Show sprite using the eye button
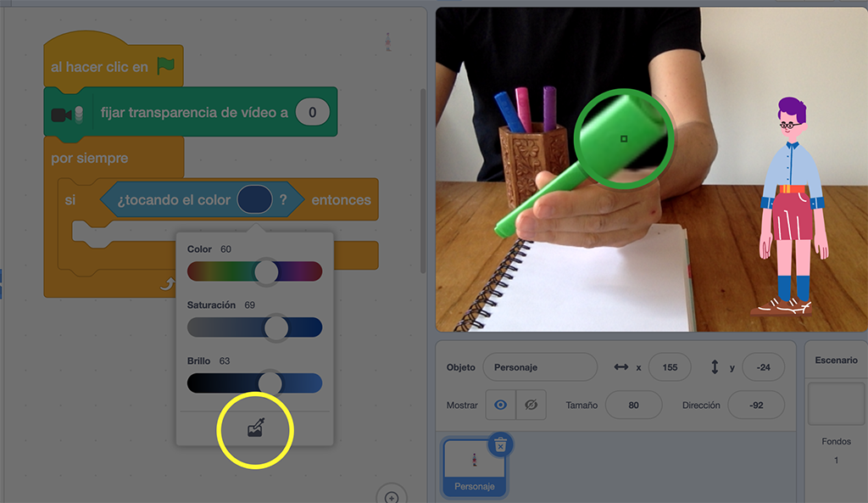Image resolution: width=868 pixels, height=503 pixels. click(500, 405)
